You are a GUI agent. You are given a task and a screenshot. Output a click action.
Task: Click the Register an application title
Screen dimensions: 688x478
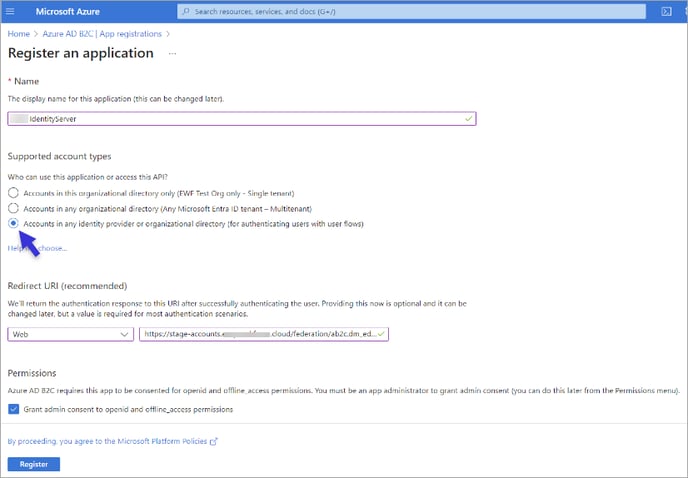pyautogui.click(x=81, y=53)
